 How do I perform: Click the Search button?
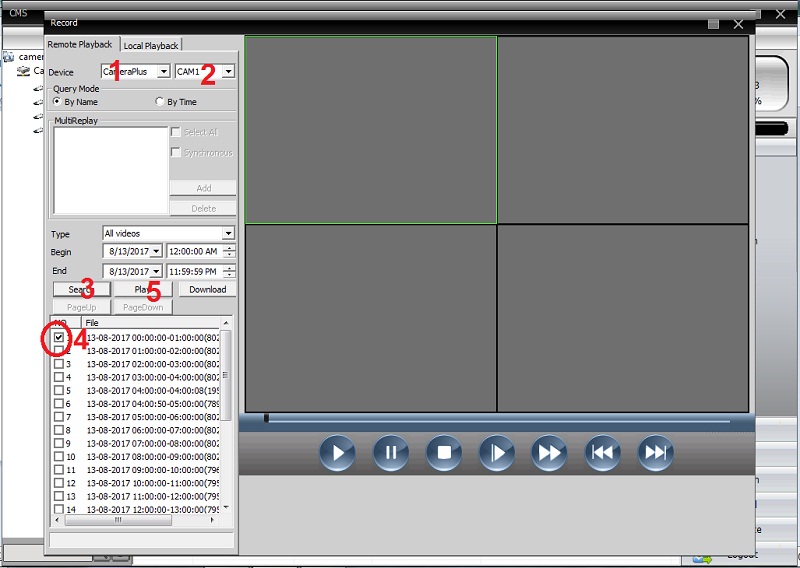pyautogui.click(x=82, y=289)
